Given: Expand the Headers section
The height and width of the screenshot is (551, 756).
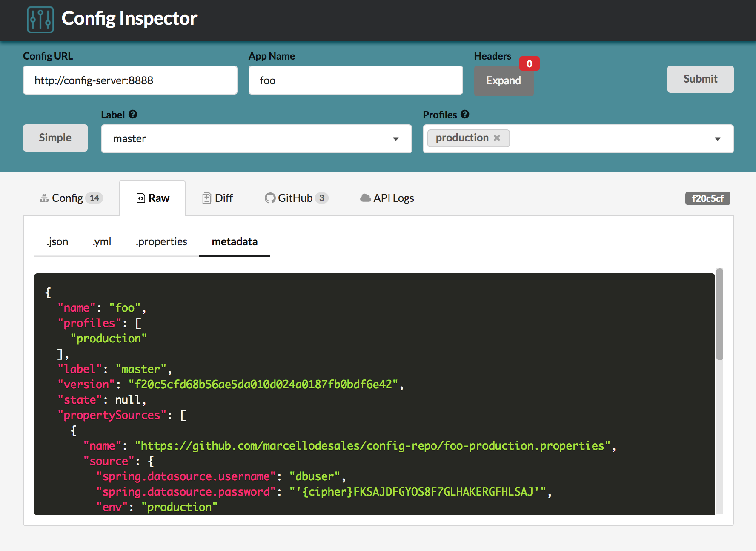Looking at the screenshot, I should tap(504, 80).
